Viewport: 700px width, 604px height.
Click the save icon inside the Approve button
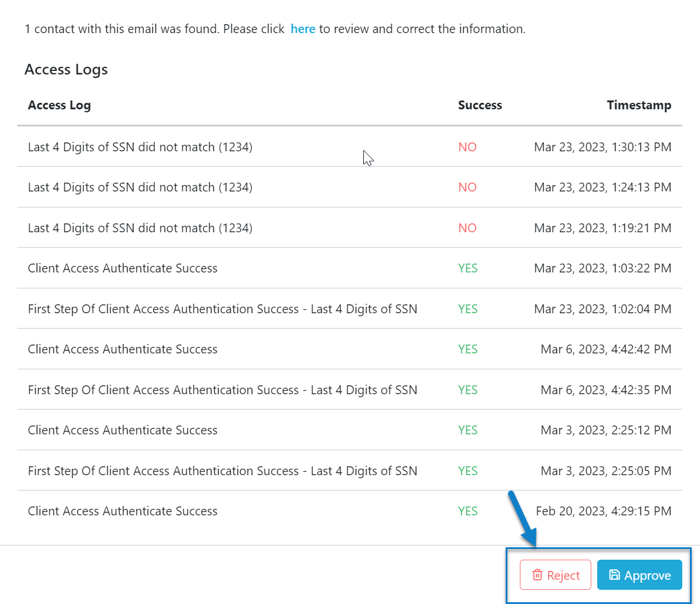click(x=615, y=574)
